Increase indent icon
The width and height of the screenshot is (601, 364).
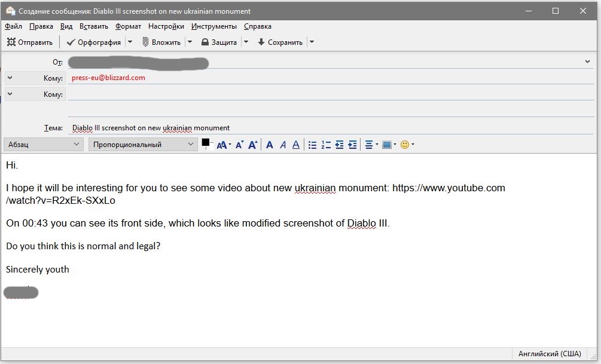click(x=352, y=145)
